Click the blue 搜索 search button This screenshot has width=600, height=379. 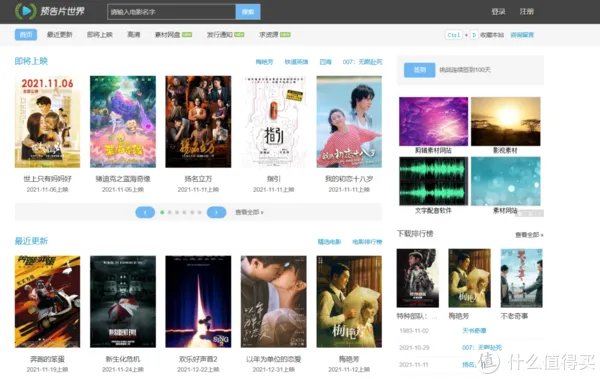[248, 12]
